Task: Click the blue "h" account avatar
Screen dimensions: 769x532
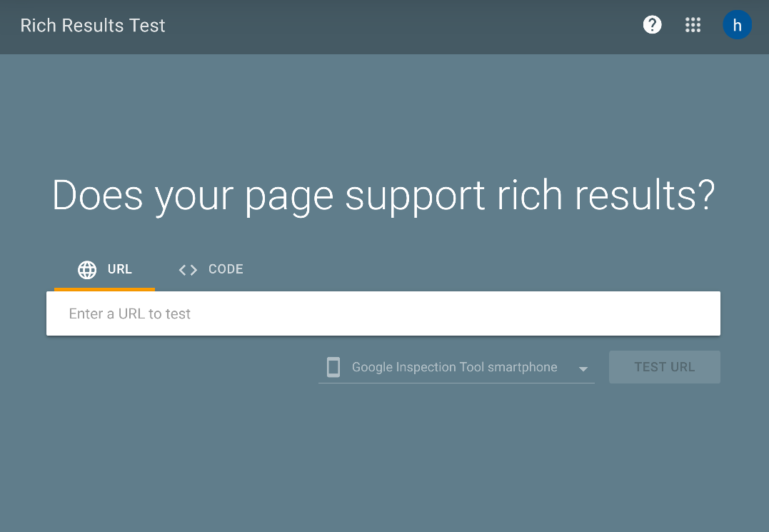Action: pyautogui.click(x=737, y=25)
